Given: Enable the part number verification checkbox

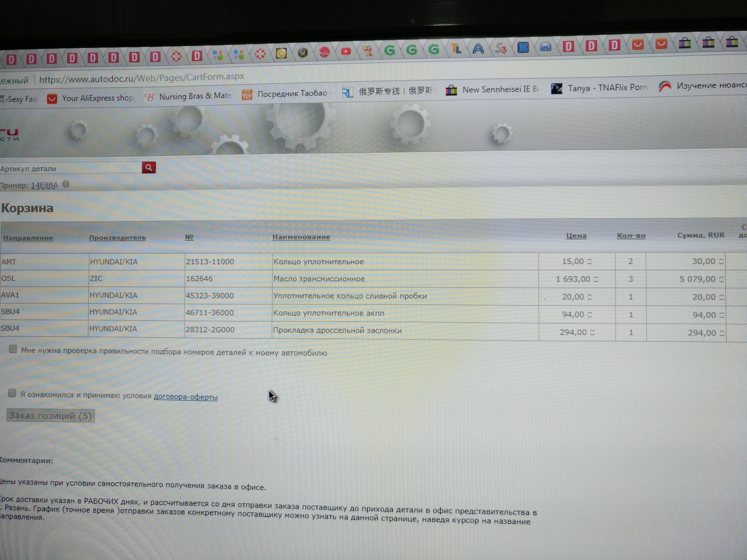Looking at the screenshot, I should click(x=13, y=349).
